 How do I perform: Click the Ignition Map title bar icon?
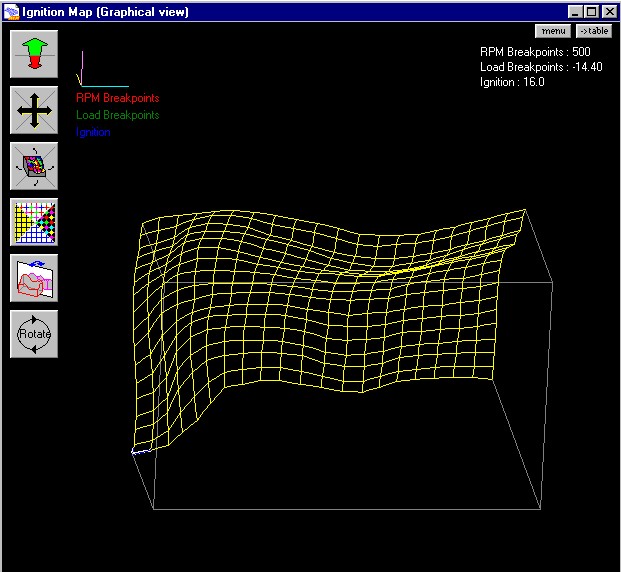pyautogui.click(x=11, y=12)
